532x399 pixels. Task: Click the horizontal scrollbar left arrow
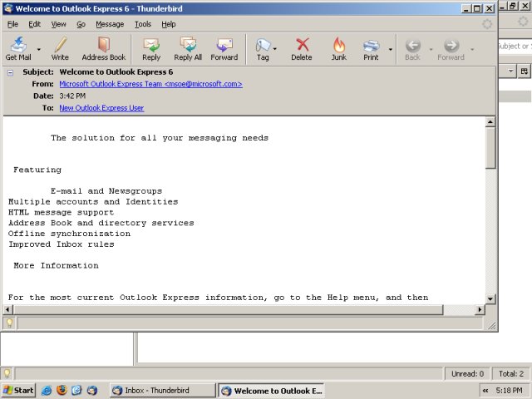point(8,309)
